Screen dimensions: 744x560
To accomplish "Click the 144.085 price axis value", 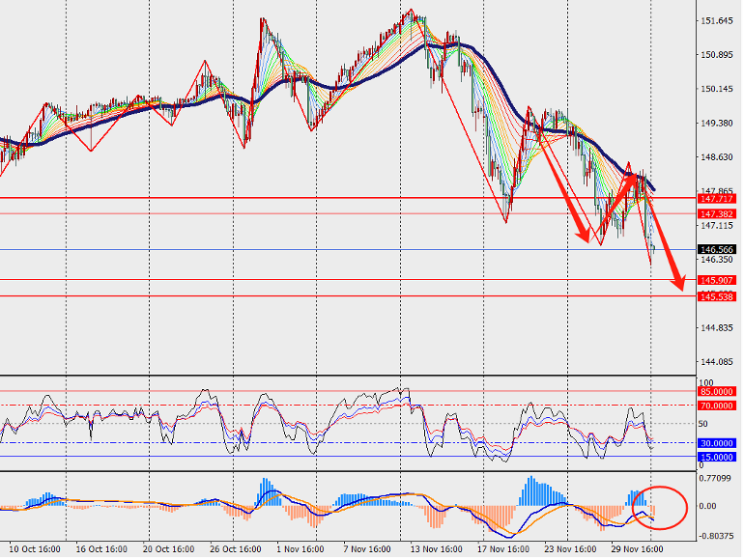I will tap(717, 362).
